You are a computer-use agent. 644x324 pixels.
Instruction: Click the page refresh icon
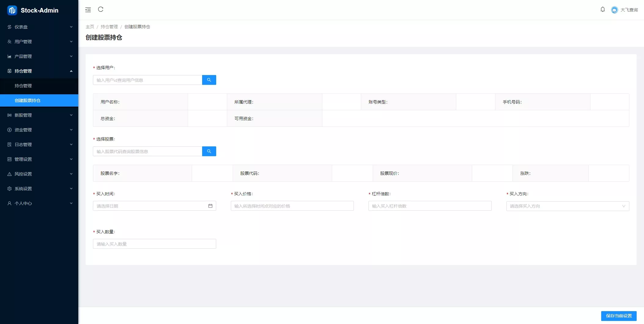coord(101,9)
